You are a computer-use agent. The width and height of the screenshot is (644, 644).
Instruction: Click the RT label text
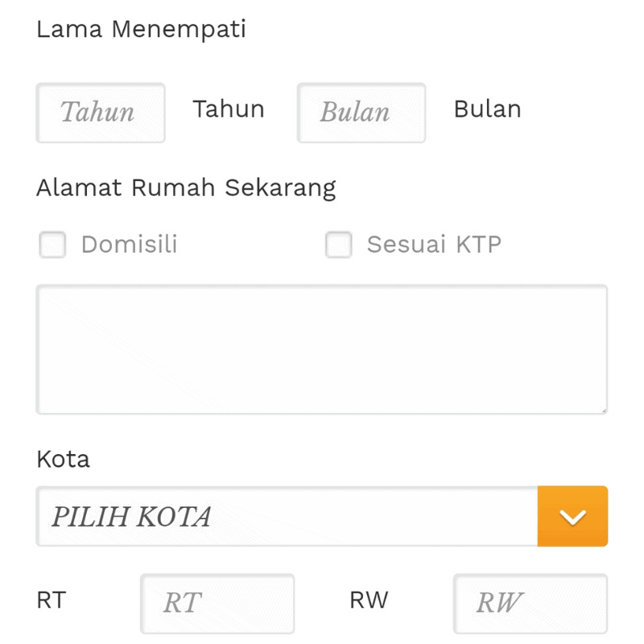coord(51,600)
